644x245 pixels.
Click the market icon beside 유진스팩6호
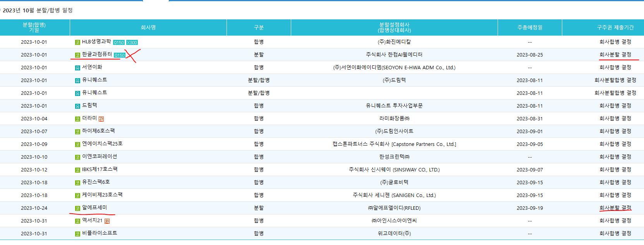click(77, 183)
